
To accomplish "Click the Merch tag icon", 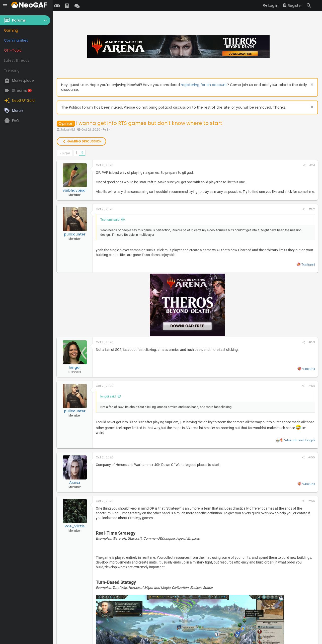I will point(7,111).
